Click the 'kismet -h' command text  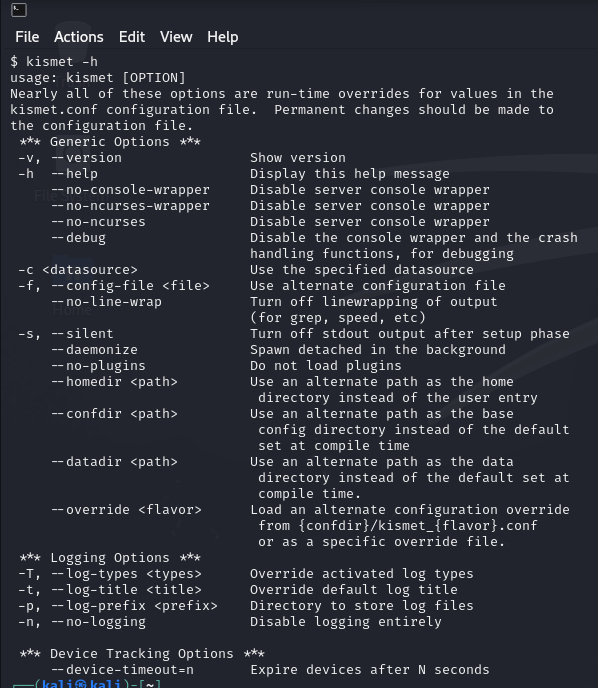tap(62, 61)
